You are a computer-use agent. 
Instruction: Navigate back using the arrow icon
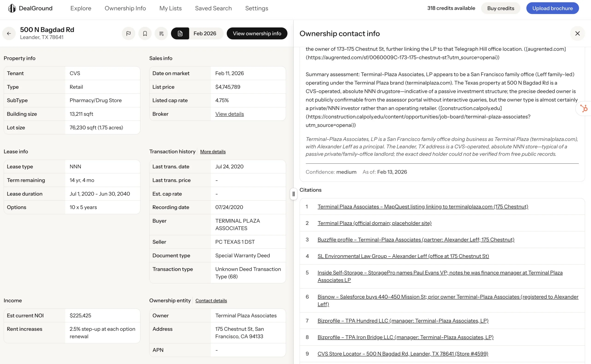[x=9, y=33]
